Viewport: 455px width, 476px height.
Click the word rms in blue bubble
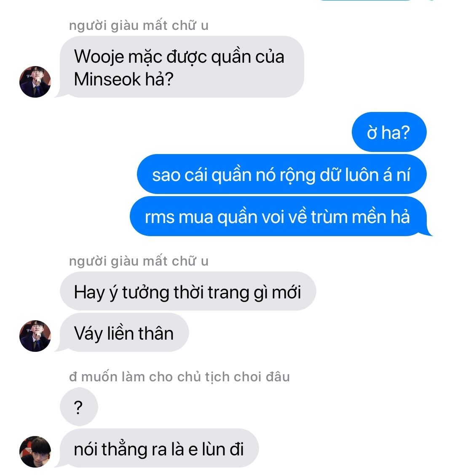coord(160,217)
